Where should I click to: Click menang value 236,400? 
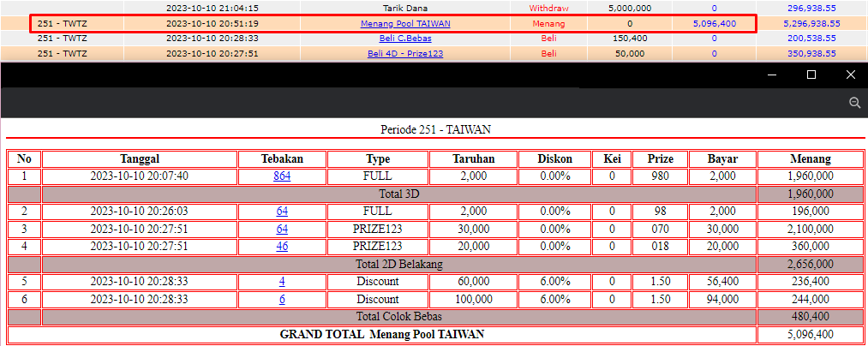tap(811, 282)
